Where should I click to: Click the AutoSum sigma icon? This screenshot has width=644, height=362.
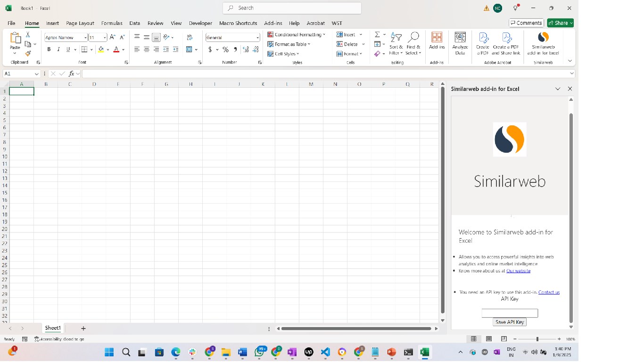pyautogui.click(x=377, y=34)
